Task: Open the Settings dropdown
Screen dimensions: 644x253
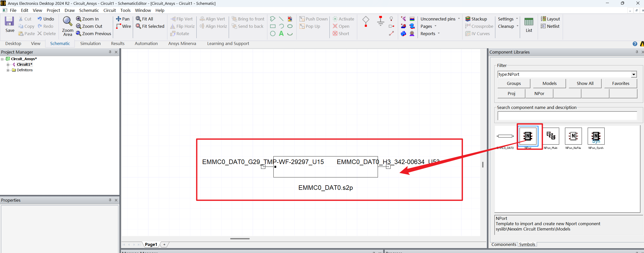Action: (508, 19)
